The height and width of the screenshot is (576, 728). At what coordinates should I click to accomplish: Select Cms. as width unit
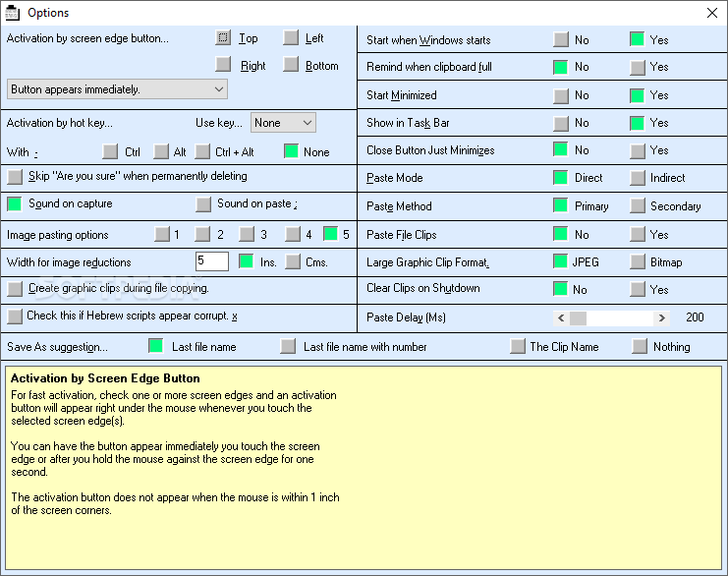pyautogui.click(x=293, y=261)
